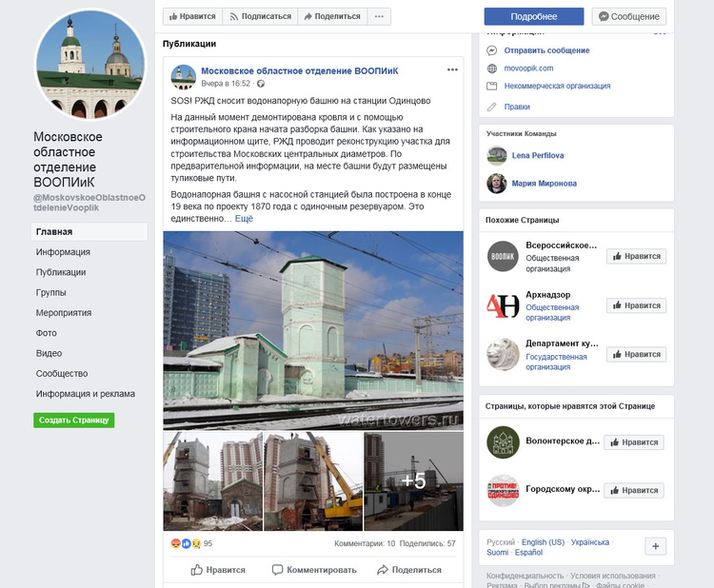Switch language to Українська
714x588 pixels.
click(x=590, y=542)
